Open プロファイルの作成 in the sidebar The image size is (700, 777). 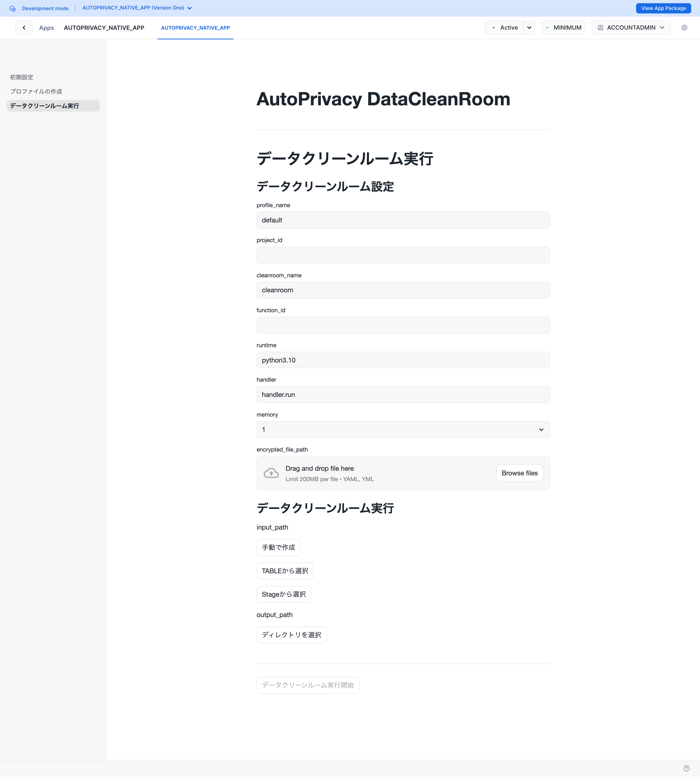pyautogui.click(x=36, y=92)
